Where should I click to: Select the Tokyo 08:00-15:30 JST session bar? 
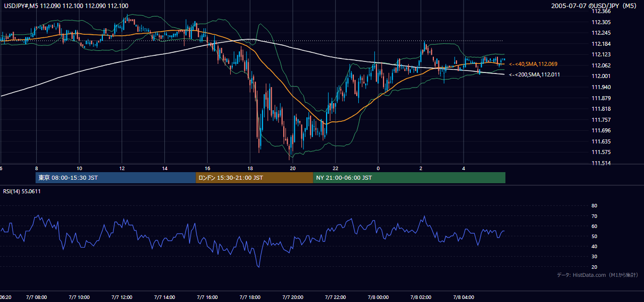tap(115, 178)
